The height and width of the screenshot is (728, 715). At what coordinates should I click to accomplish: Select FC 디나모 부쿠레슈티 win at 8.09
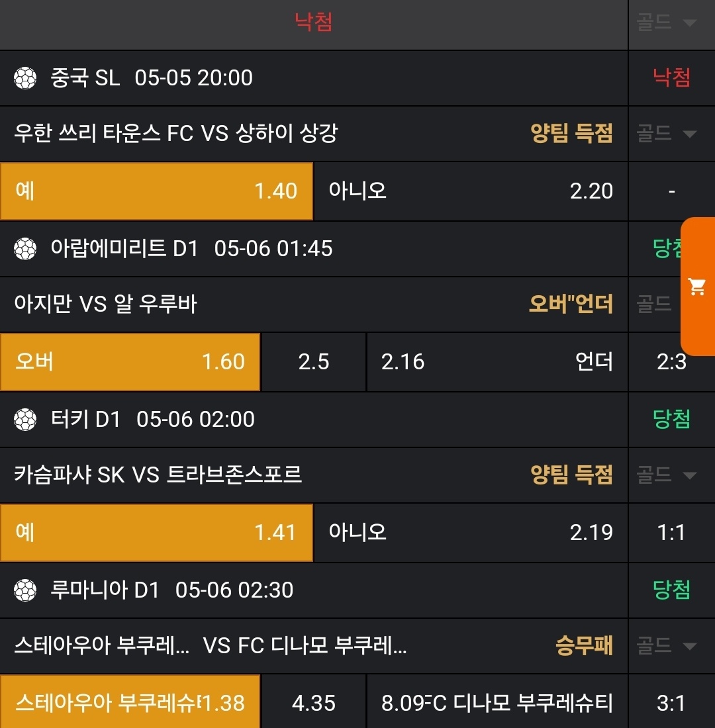click(x=497, y=702)
